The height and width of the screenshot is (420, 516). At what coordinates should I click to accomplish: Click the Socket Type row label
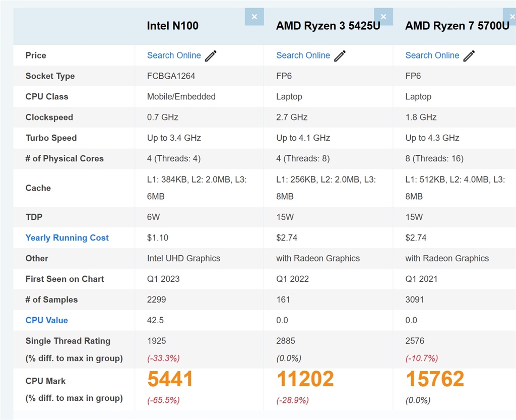pyautogui.click(x=50, y=76)
